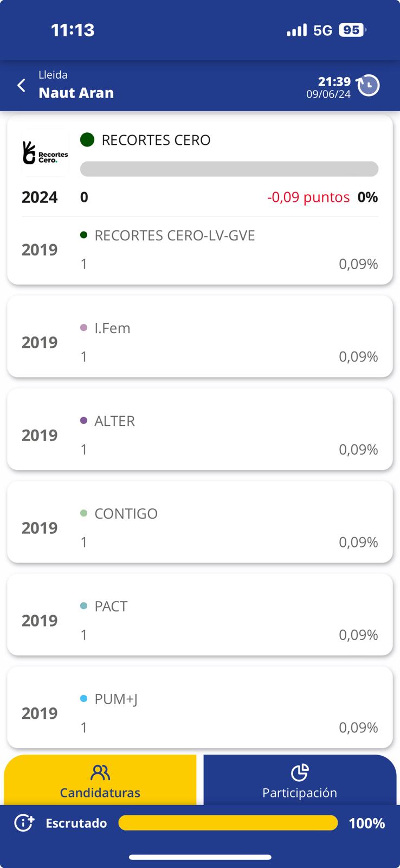Click the RECORTES CERO dark green dot

coord(87,140)
